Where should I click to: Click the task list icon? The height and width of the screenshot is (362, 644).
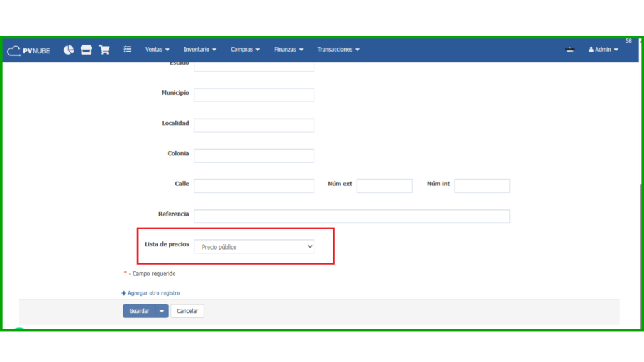(x=128, y=49)
